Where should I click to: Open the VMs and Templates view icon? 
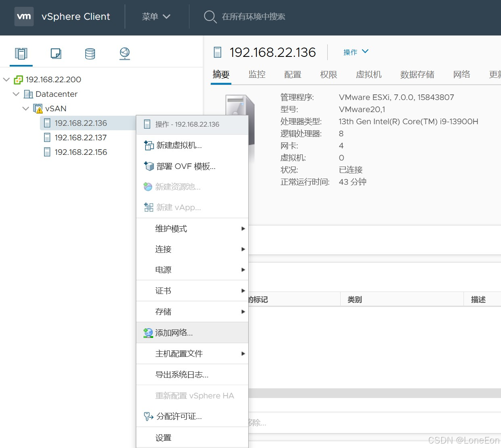56,53
